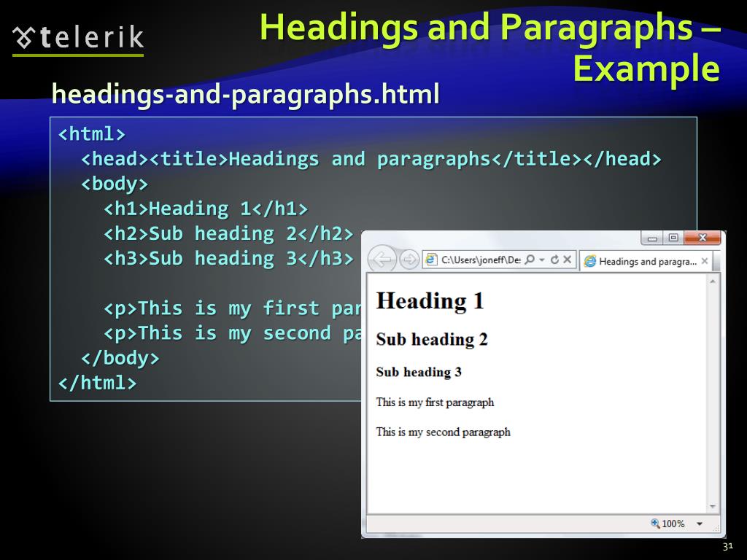Screen dimensions: 747x560
Task: Maximize the browser window
Action: click(673, 238)
